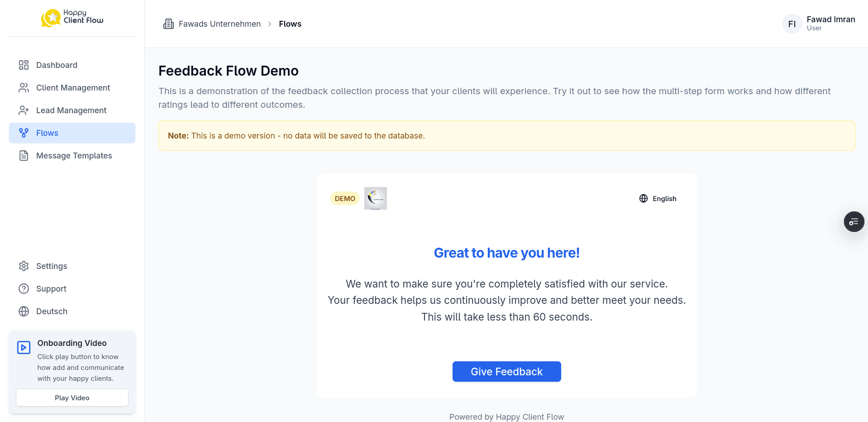
Task: Click the company logo thumbnail in the demo card
Action: tap(375, 198)
